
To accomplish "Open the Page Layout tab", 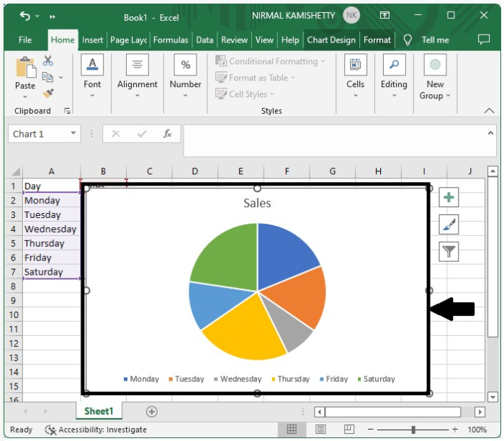I will pyautogui.click(x=128, y=40).
